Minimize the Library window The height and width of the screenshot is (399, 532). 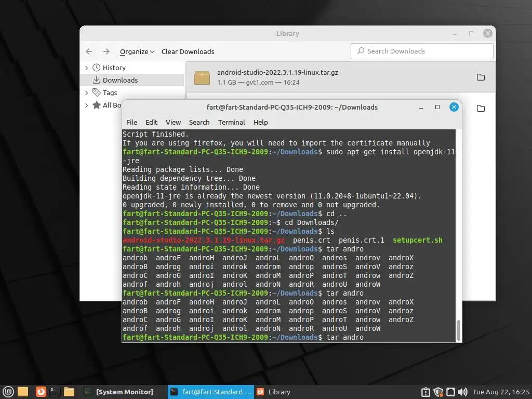click(455, 34)
